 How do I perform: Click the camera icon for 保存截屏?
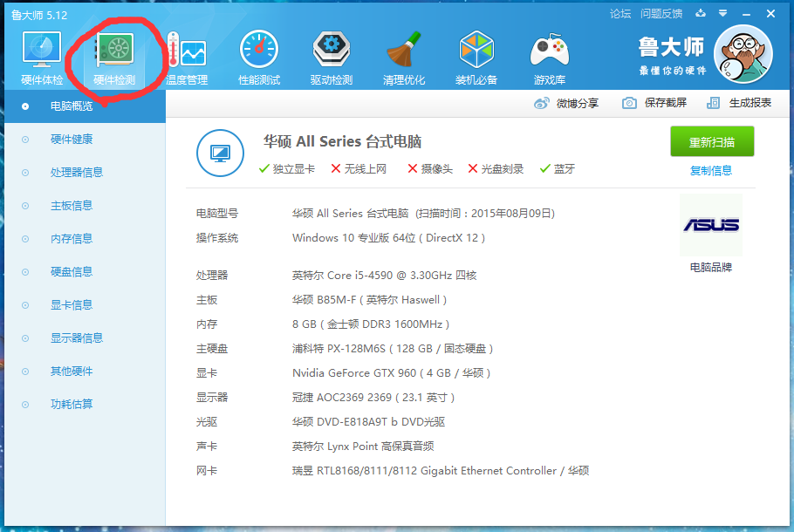(x=629, y=103)
